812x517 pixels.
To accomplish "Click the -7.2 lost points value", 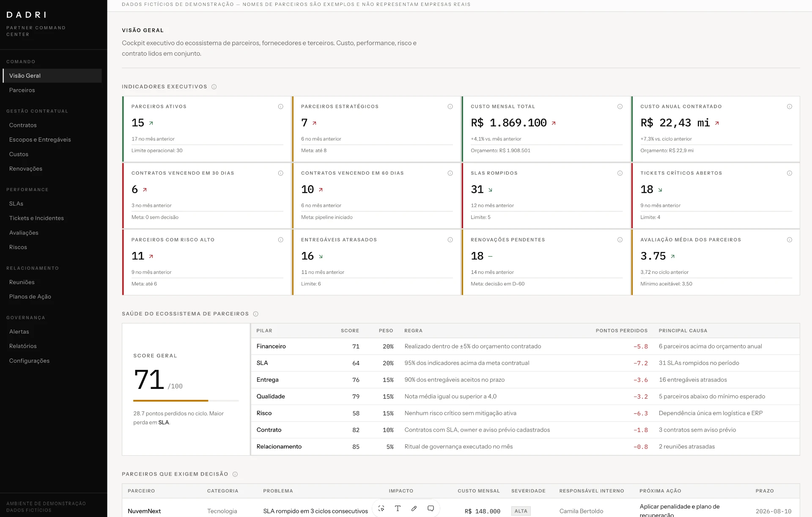I will click(640, 363).
